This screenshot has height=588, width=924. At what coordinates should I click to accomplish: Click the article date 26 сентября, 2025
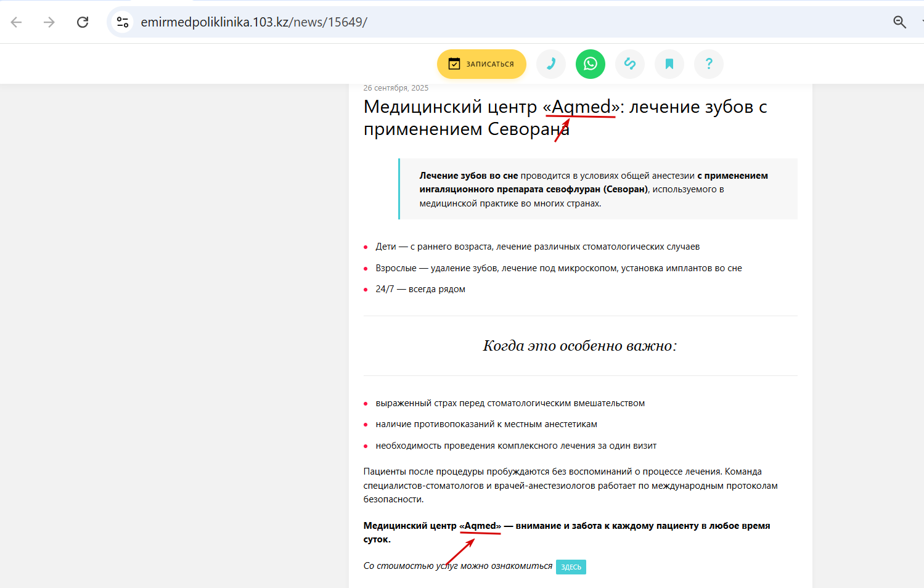pyautogui.click(x=396, y=88)
